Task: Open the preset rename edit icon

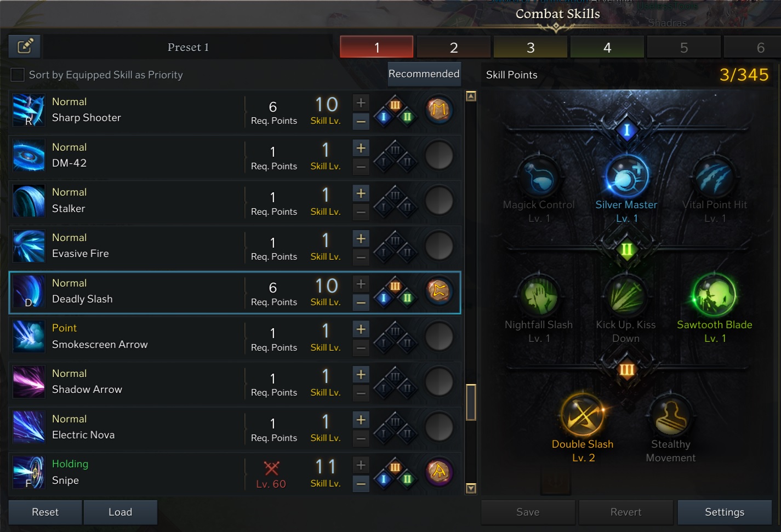Action: click(25, 47)
